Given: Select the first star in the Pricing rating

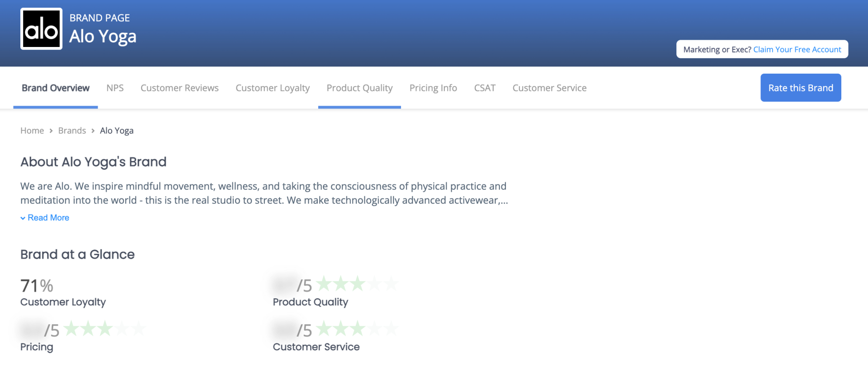Looking at the screenshot, I should click(71, 328).
